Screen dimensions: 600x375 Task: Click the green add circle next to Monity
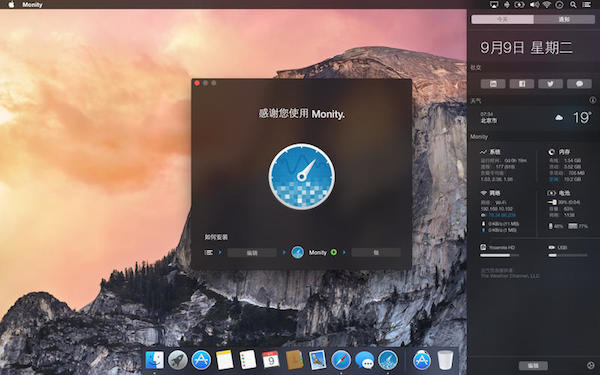coord(334,252)
